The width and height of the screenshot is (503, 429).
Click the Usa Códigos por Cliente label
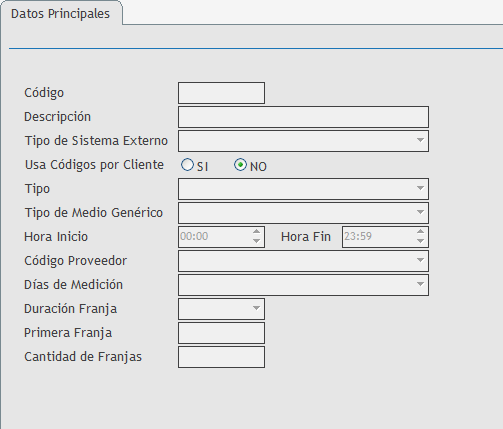click(94, 165)
